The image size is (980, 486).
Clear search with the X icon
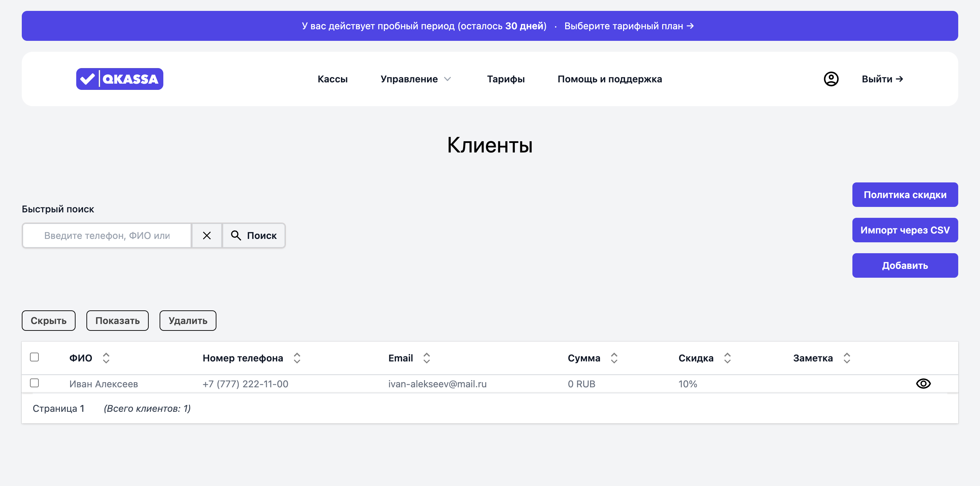point(207,236)
